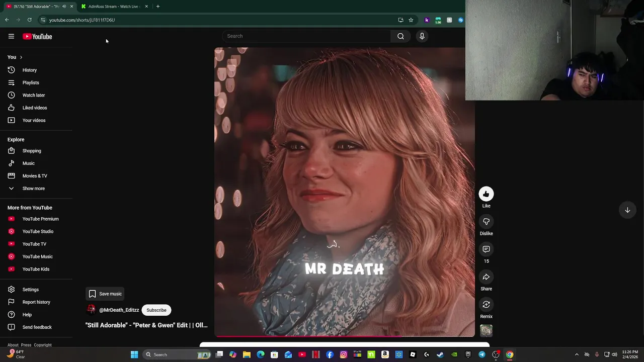Open the MrDeath_Editzz channel avatar
The width and height of the screenshot is (644, 362).
(91, 310)
